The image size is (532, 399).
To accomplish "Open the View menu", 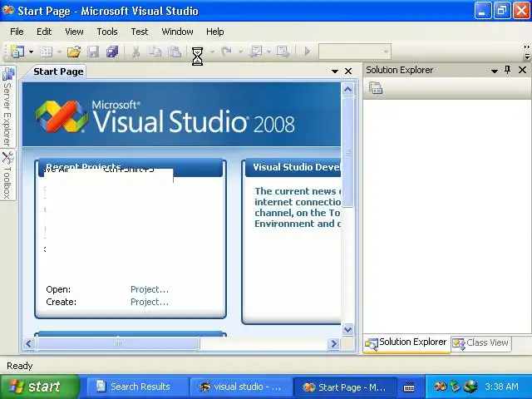I will 74,32.
